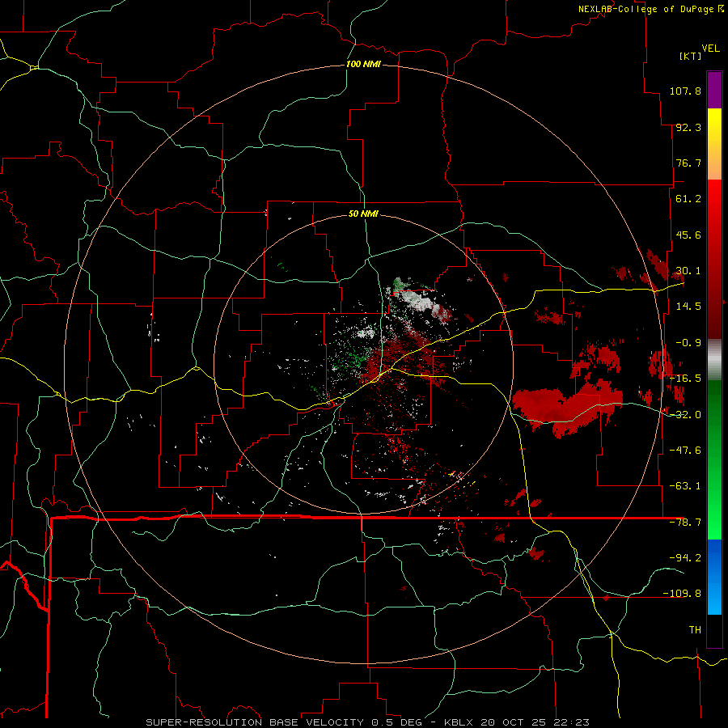728x728 pixels.
Task: Click the "50 NMI" range ring label
Action: (363, 214)
